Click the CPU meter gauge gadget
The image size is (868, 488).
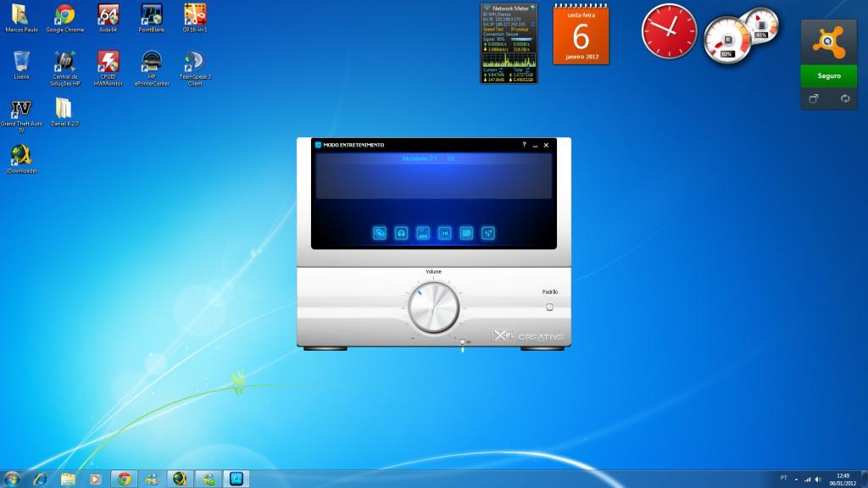coord(727,41)
